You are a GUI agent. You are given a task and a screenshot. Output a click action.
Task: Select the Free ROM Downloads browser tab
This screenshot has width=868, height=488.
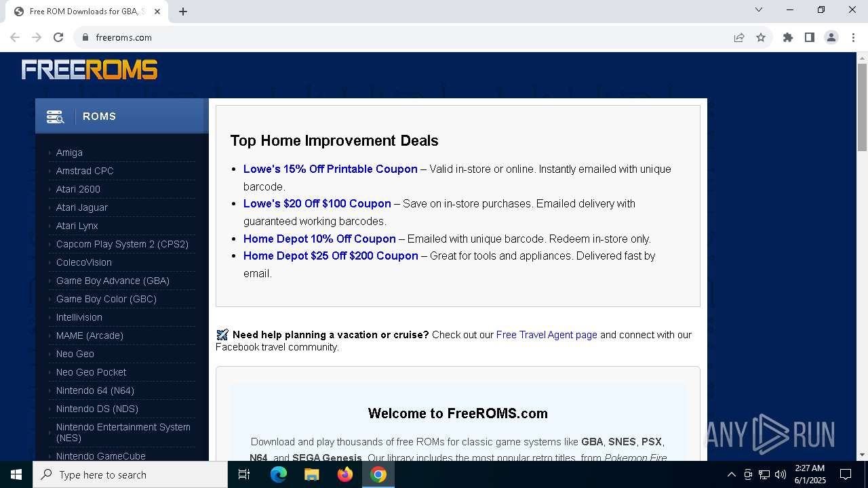coord(87,12)
